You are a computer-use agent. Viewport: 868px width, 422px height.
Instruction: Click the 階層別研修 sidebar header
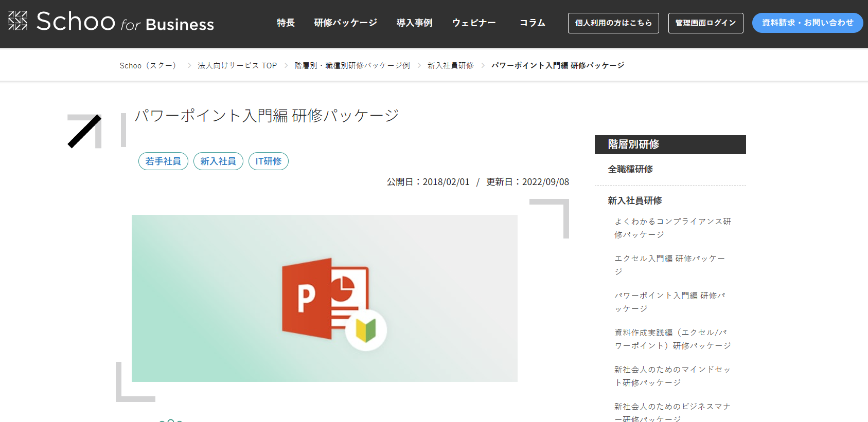[670, 144]
